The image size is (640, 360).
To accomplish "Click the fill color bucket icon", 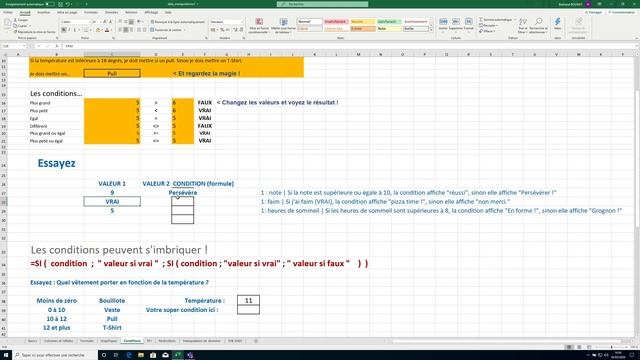I will [x=98, y=30].
